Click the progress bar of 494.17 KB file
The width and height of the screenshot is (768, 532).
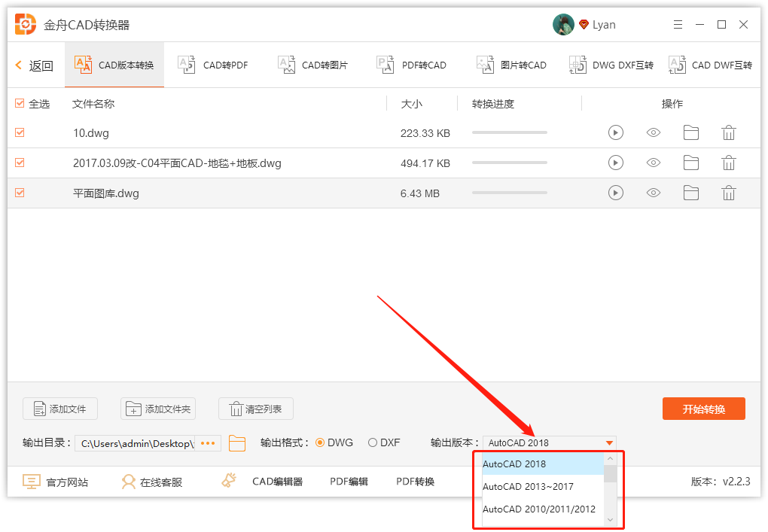click(x=509, y=163)
